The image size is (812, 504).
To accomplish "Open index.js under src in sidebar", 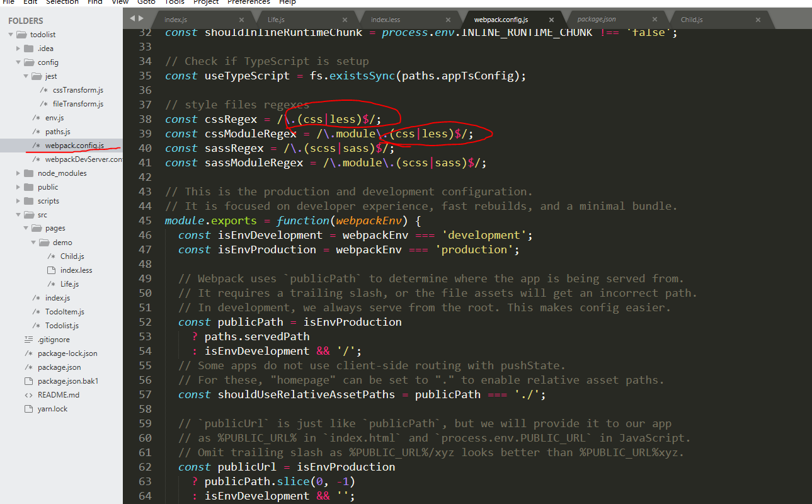I will click(x=57, y=298).
